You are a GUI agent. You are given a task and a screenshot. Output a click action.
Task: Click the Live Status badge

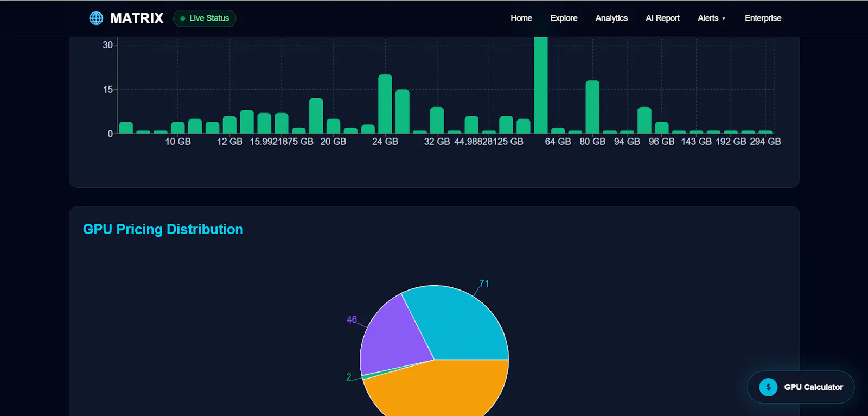click(x=205, y=18)
